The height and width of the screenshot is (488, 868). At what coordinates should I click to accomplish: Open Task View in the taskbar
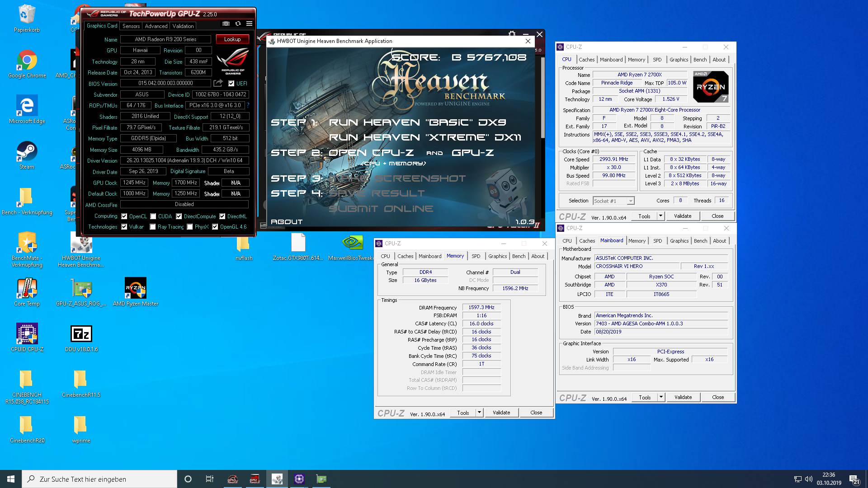[210, 479]
